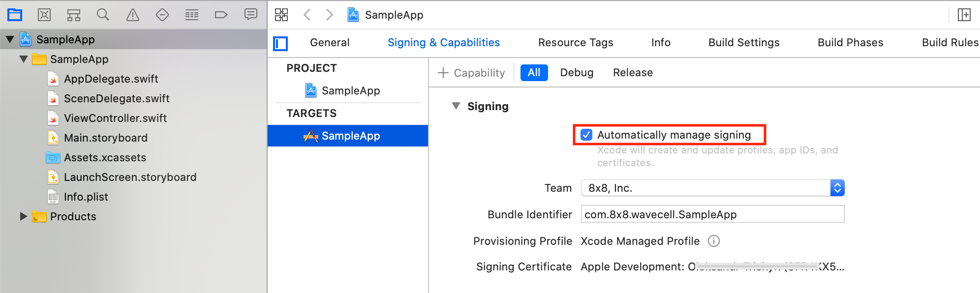Click Xcode Managed Profile text

640,241
